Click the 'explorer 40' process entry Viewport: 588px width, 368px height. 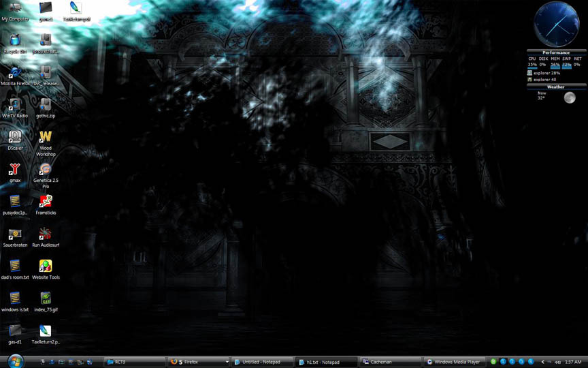[542, 80]
